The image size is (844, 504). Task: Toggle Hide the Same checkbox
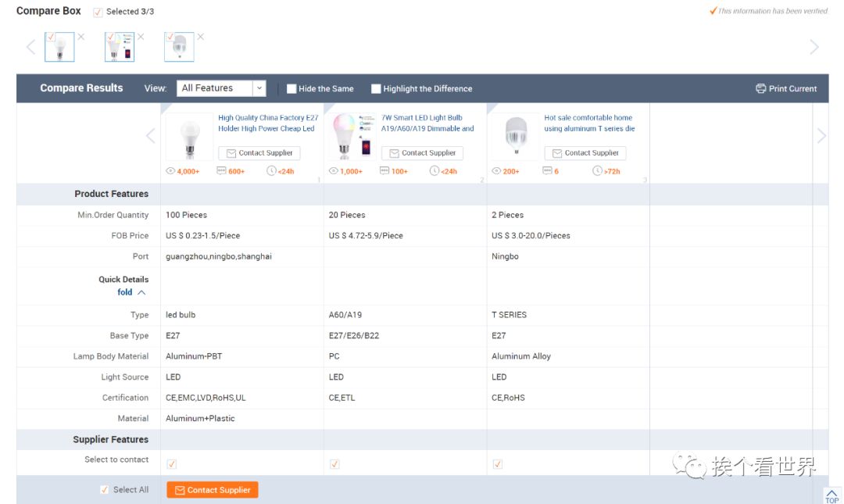[291, 88]
